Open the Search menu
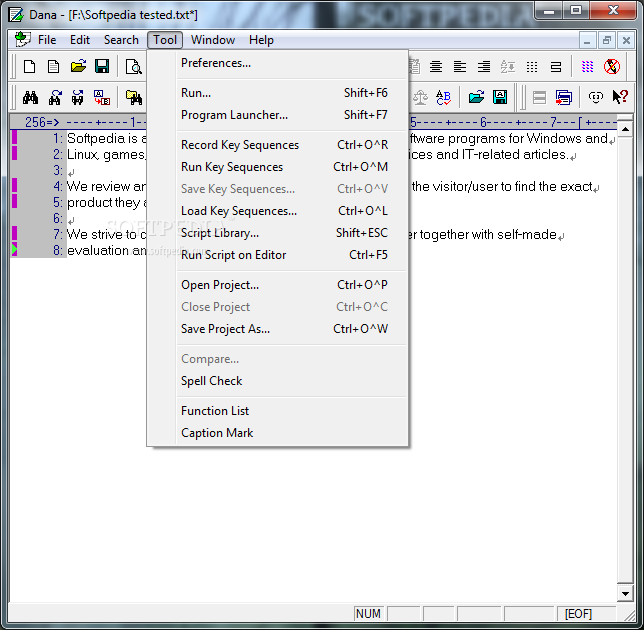 (121, 40)
